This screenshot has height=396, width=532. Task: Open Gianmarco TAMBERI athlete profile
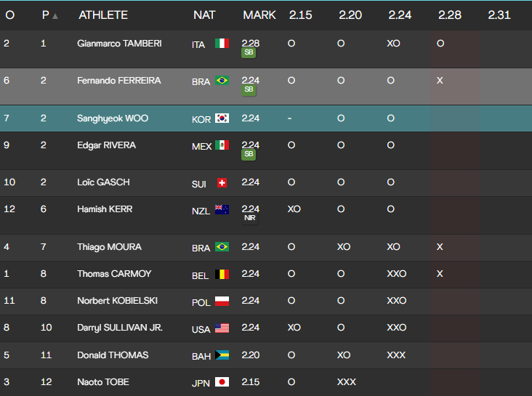(x=119, y=44)
